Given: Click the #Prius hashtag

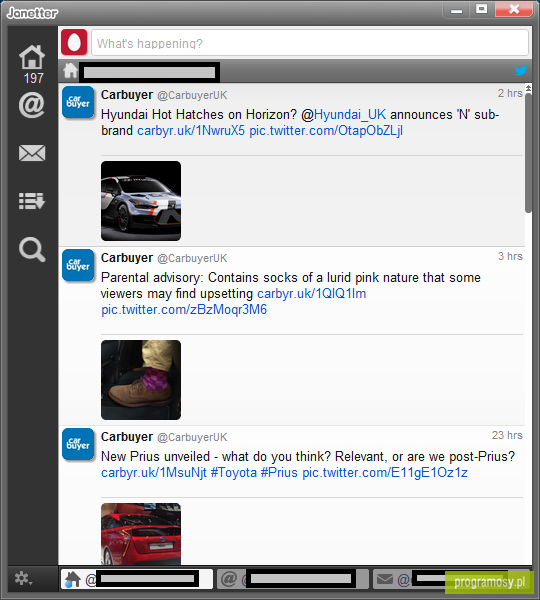Looking at the screenshot, I should (279, 473).
